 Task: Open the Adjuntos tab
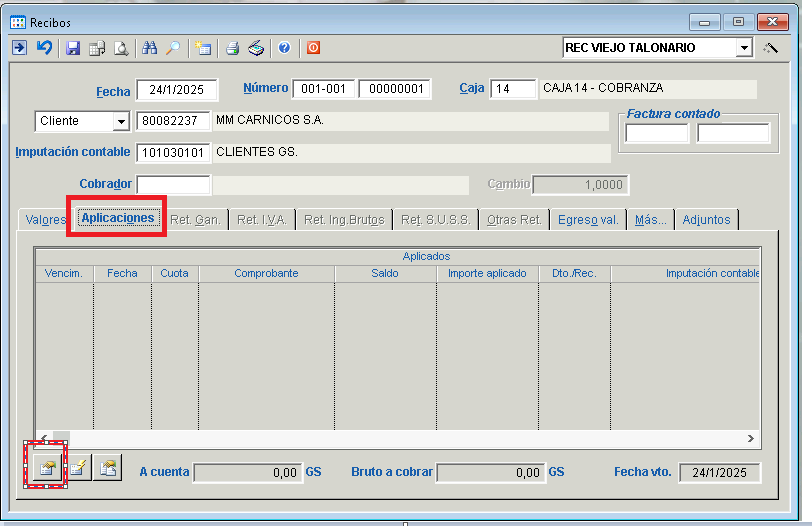(x=706, y=219)
